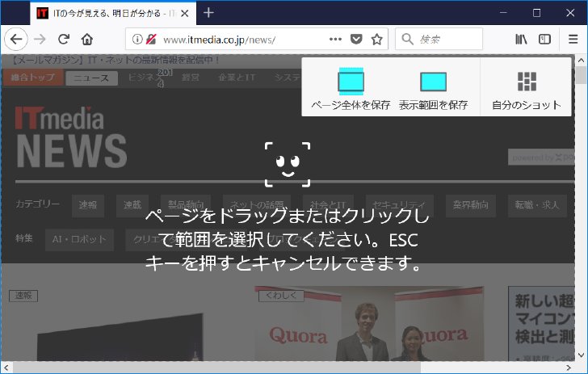The height and width of the screenshot is (374, 588).
Task: Show site information icon
Action: (x=137, y=39)
